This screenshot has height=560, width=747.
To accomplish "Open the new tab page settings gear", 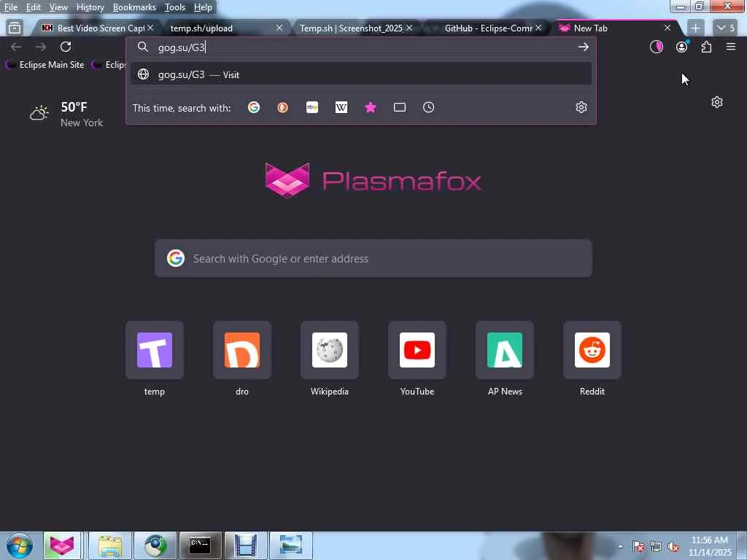I will tap(716, 102).
